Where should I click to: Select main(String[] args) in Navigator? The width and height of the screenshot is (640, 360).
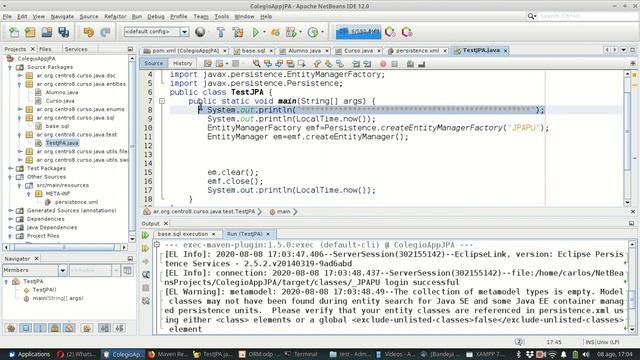(58, 298)
